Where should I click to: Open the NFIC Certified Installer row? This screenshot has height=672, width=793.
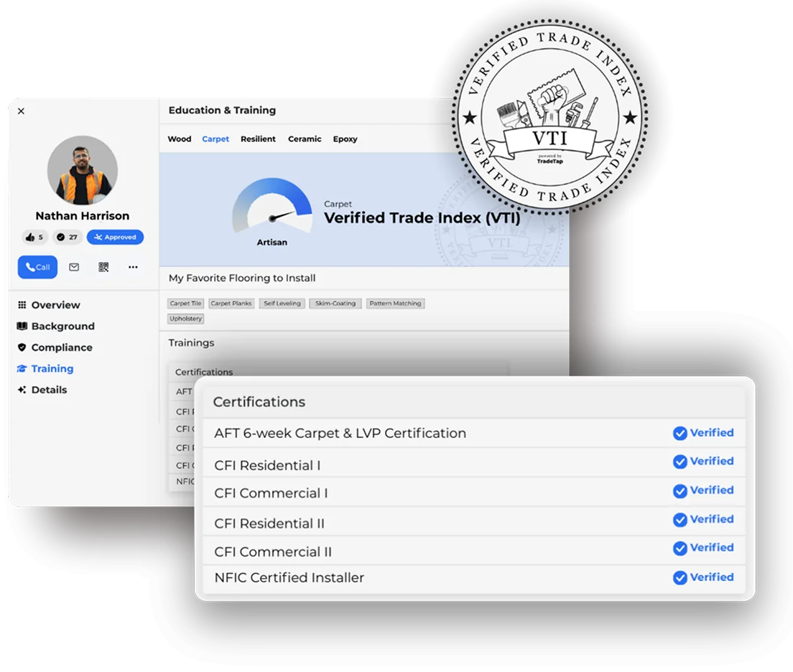tap(474, 579)
